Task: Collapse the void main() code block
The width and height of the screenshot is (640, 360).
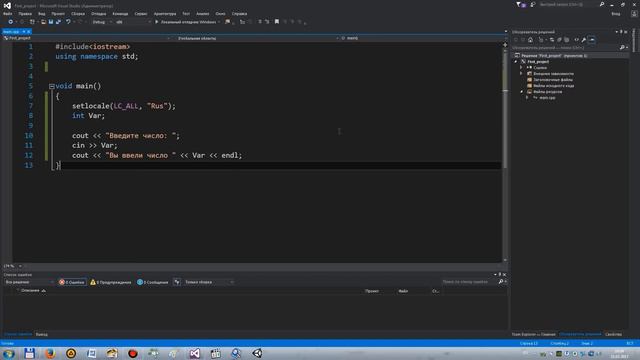Action: click(x=51, y=86)
